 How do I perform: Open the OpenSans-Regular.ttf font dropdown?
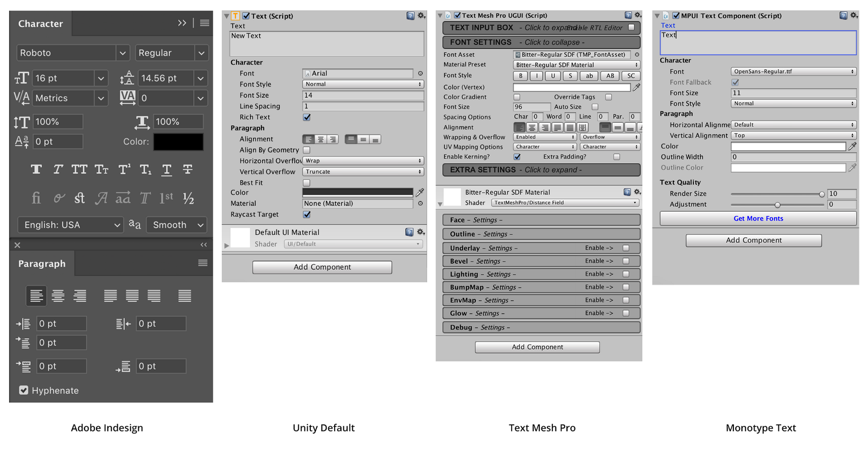click(x=794, y=71)
